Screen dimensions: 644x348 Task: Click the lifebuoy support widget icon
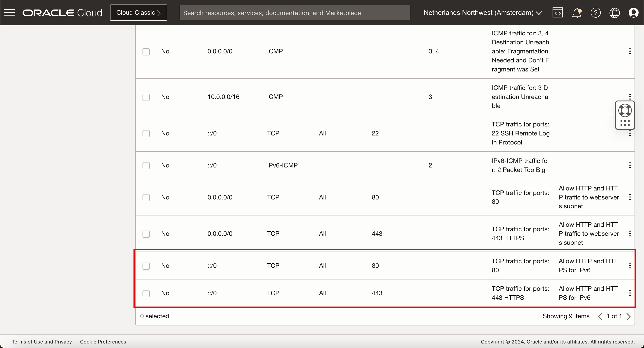pos(625,110)
